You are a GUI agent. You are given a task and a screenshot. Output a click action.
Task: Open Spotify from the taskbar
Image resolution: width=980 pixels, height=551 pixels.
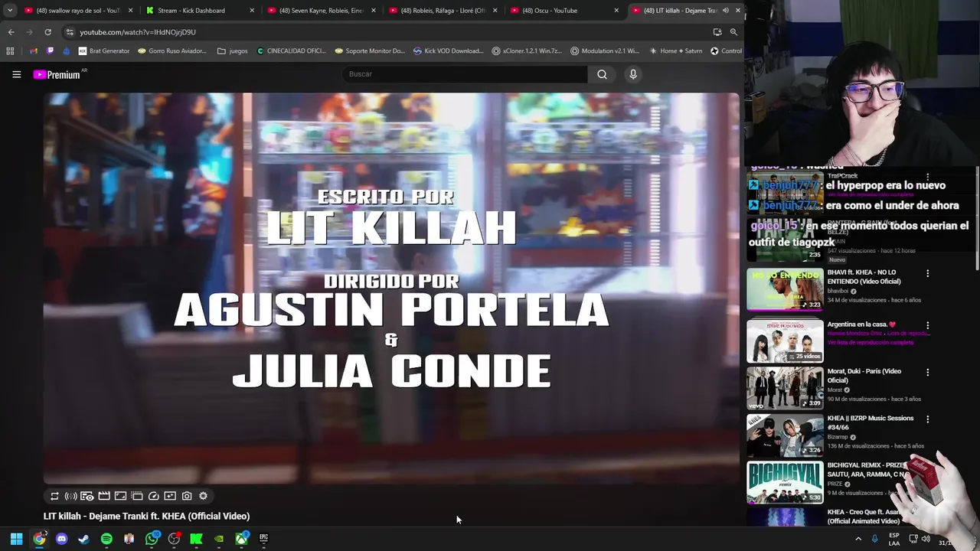pyautogui.click(x=106, y=539)
